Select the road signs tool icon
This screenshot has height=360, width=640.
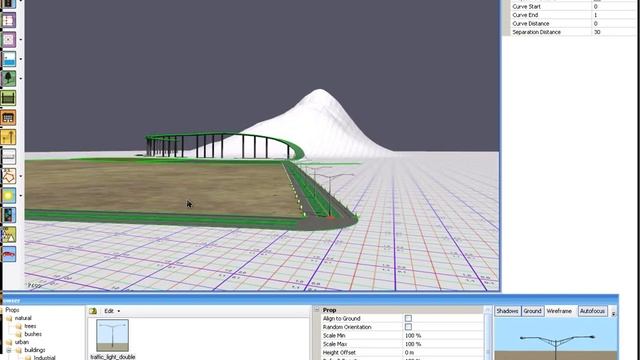(8, 235)
